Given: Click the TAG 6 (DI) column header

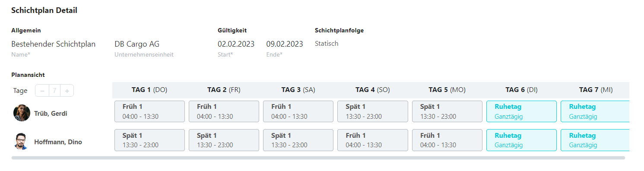Looking at the screenshot, I should click(521, 90).
